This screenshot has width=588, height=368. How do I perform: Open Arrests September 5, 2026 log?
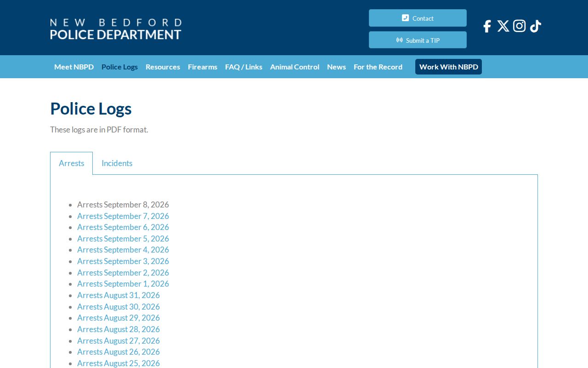point(123,239)
